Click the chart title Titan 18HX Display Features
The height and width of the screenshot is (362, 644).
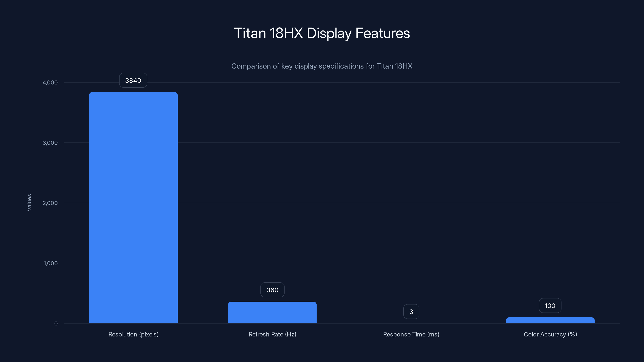322,33
